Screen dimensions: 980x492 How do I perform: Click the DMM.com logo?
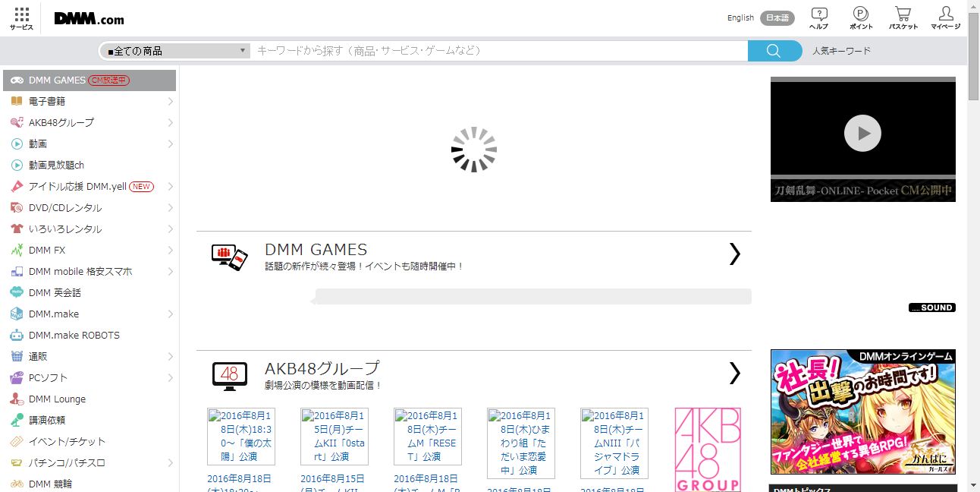[90, 19]
